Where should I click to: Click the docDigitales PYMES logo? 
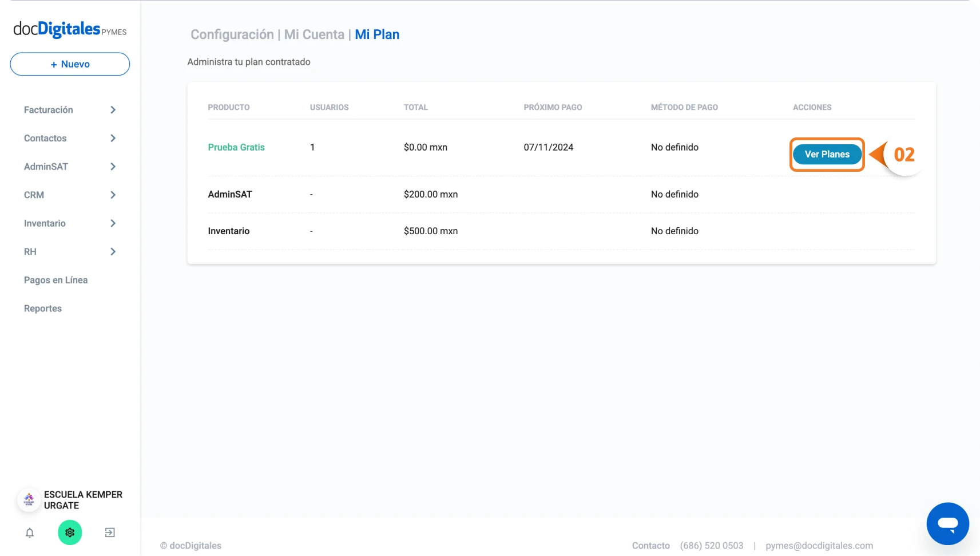(70, 29)
